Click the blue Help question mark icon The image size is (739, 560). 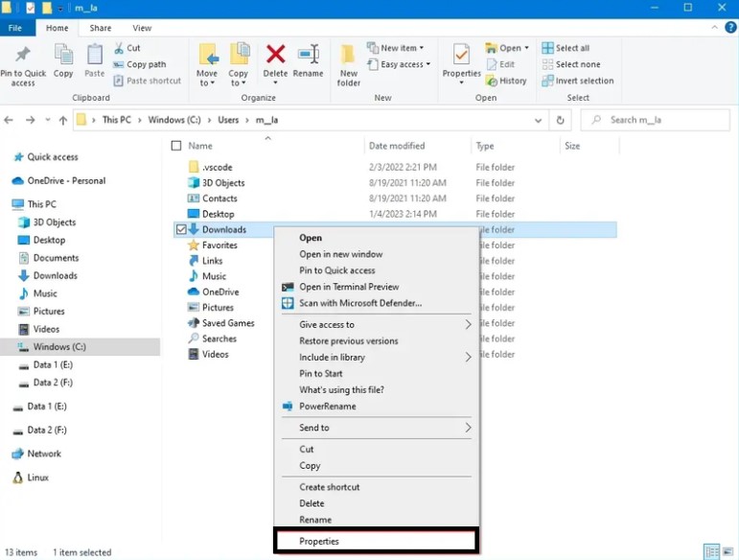point(730,28)
